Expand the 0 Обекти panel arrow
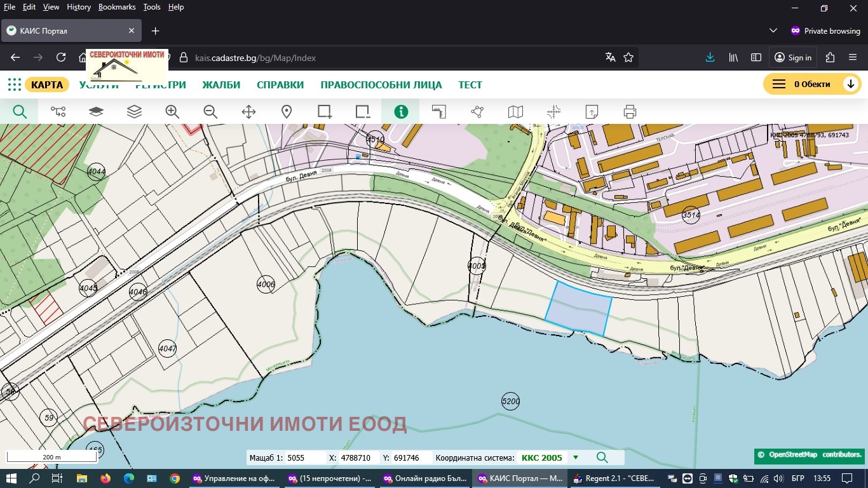Image resolution: width=868 pixels, height=488 pixels. click(851, 83)
